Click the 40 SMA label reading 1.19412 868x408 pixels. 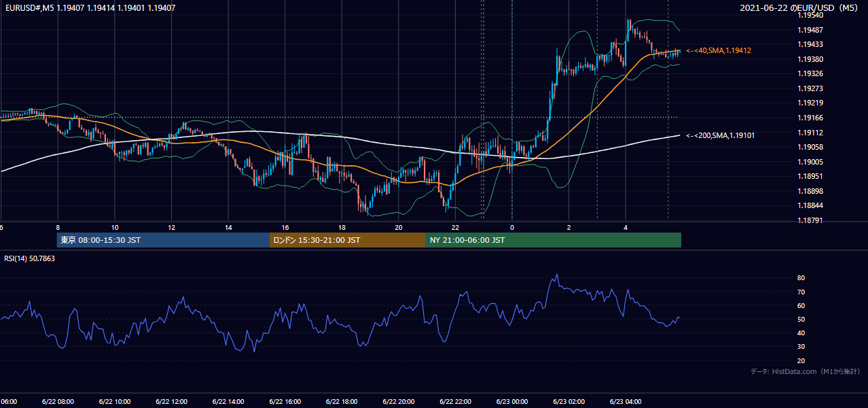tap(719, 50)
